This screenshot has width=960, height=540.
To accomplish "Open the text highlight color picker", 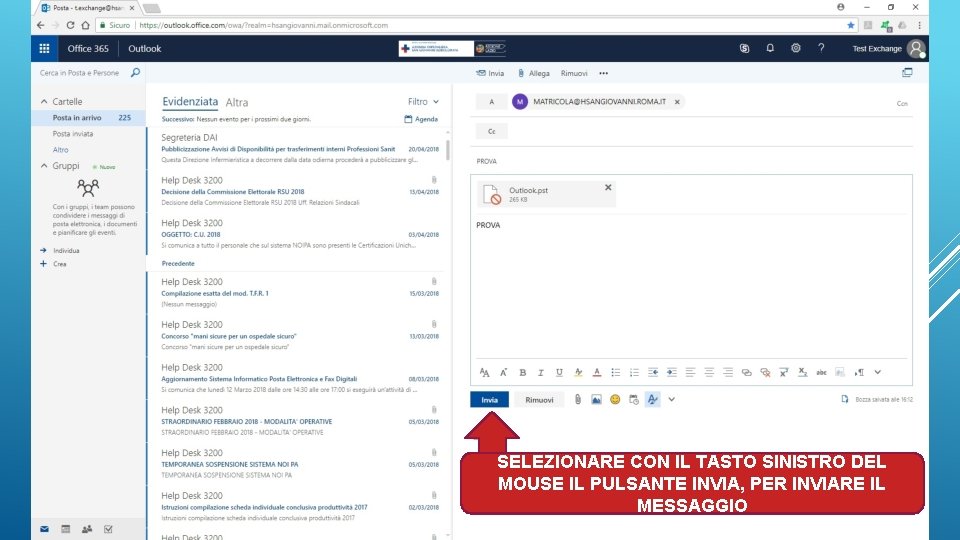I will [578, 372].
